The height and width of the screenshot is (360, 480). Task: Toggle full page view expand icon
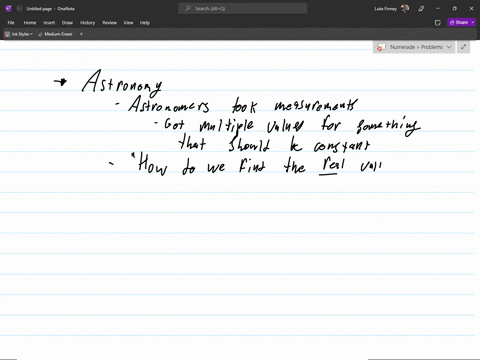(x=463, y=47)
